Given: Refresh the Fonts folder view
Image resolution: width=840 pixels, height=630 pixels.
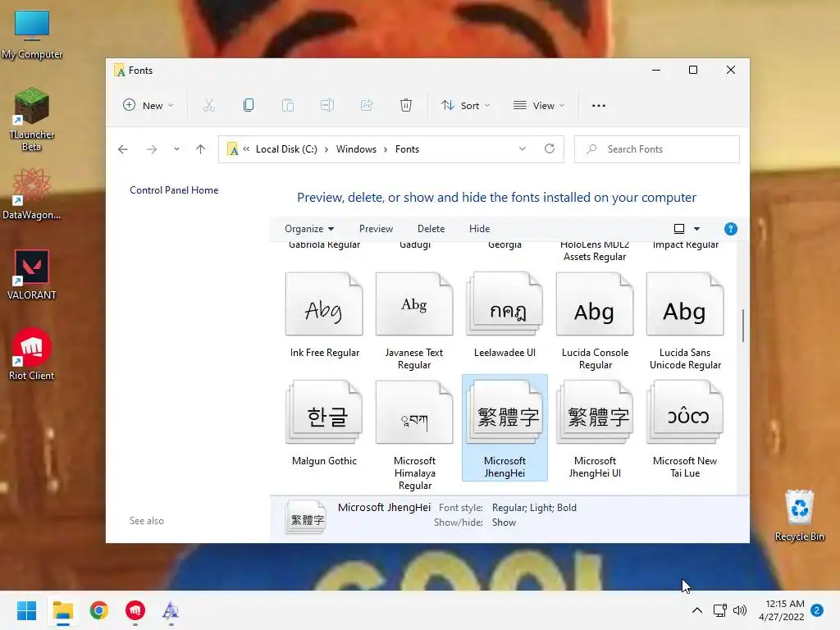Looking at the screenshot, I should pyautogui.click(x=549, y=149).
